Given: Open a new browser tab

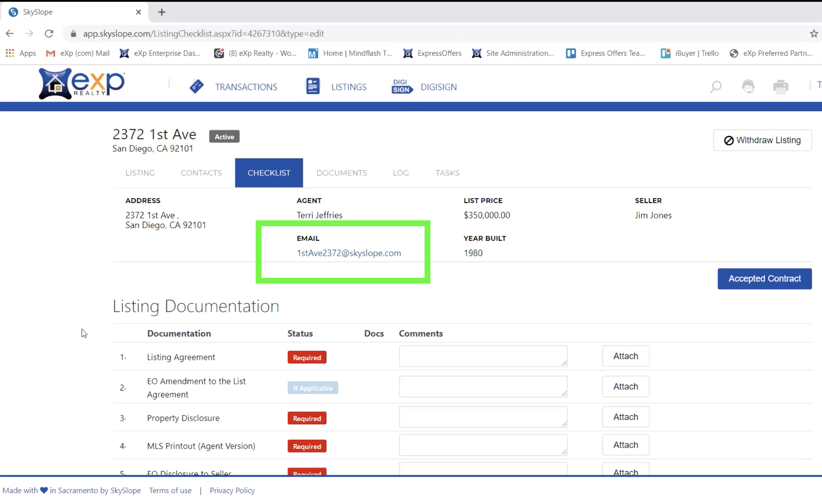Looking at the screenshot, I should pyautogui.click(x=162, y=12).
